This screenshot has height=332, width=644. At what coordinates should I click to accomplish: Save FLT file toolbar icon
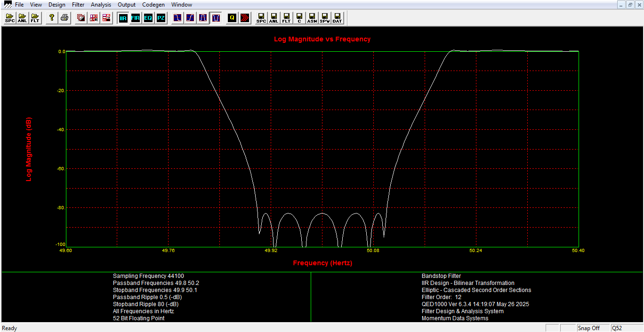(x=287, y=18)
